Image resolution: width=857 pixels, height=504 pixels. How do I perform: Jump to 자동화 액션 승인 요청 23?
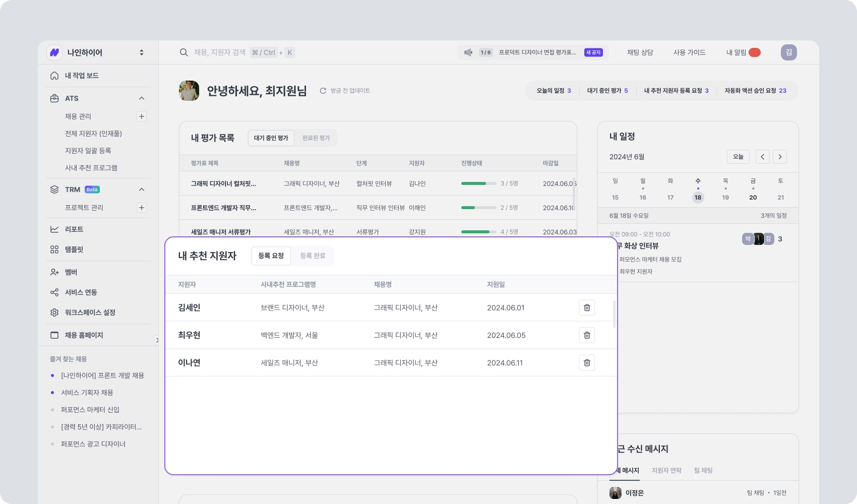(755, 91)
